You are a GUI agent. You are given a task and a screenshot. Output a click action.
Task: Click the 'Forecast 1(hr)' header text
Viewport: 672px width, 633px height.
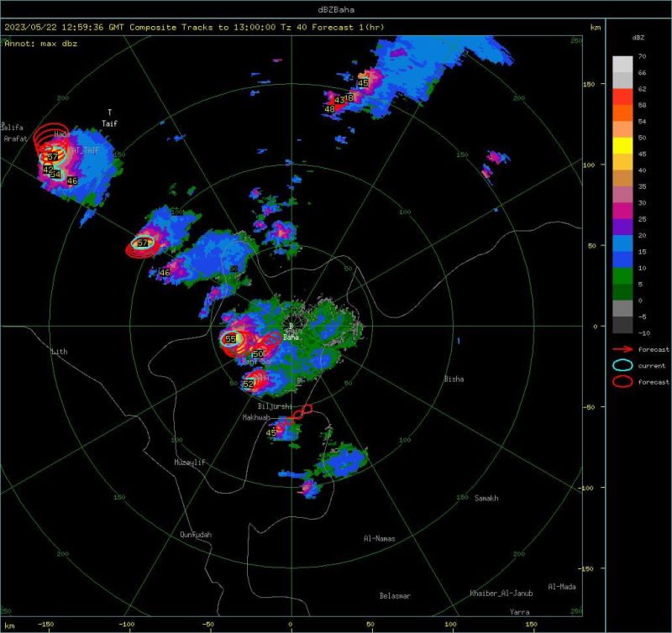click(348, 27)
